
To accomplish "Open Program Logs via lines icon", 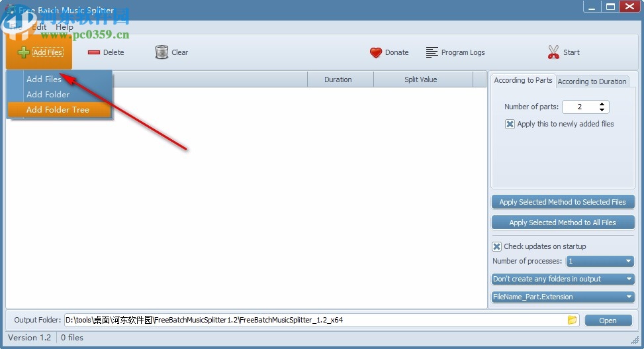I will (432, 52).
